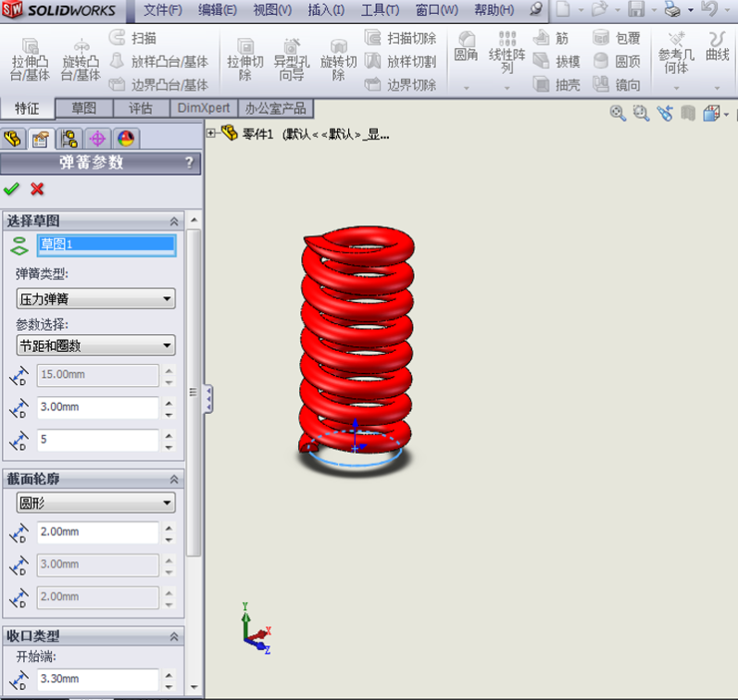Viewport: 738px width, 700px height.
Task: Accept spring parameters with green checkmark
Action: click(x=11, y=189)
